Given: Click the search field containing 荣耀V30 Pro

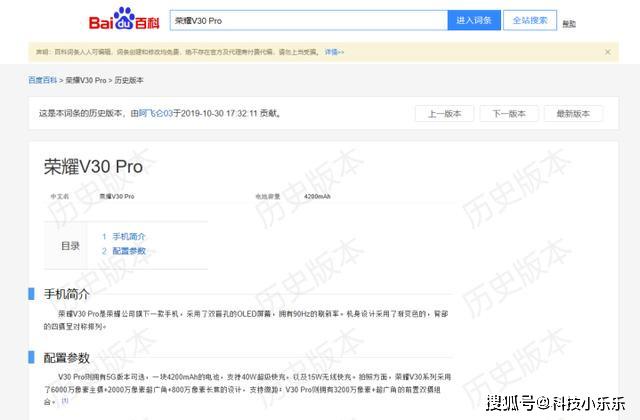Looking at the screenshot, I should [309, 20].
